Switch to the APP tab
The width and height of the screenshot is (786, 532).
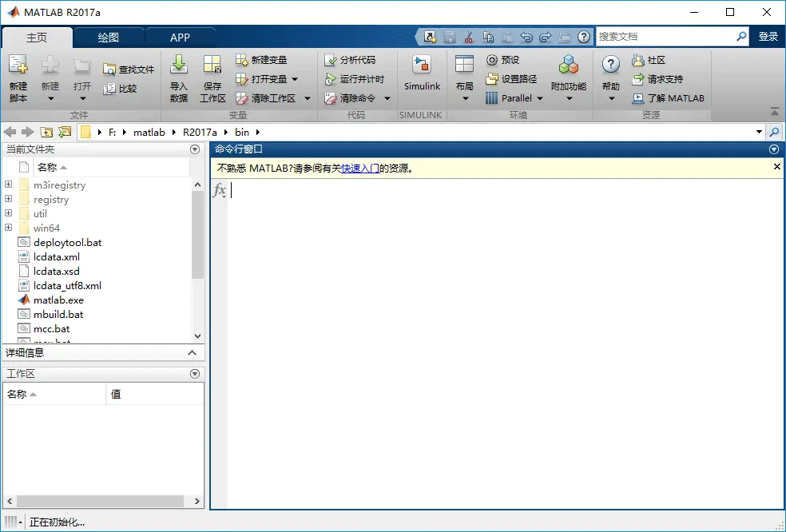point(180,38)
